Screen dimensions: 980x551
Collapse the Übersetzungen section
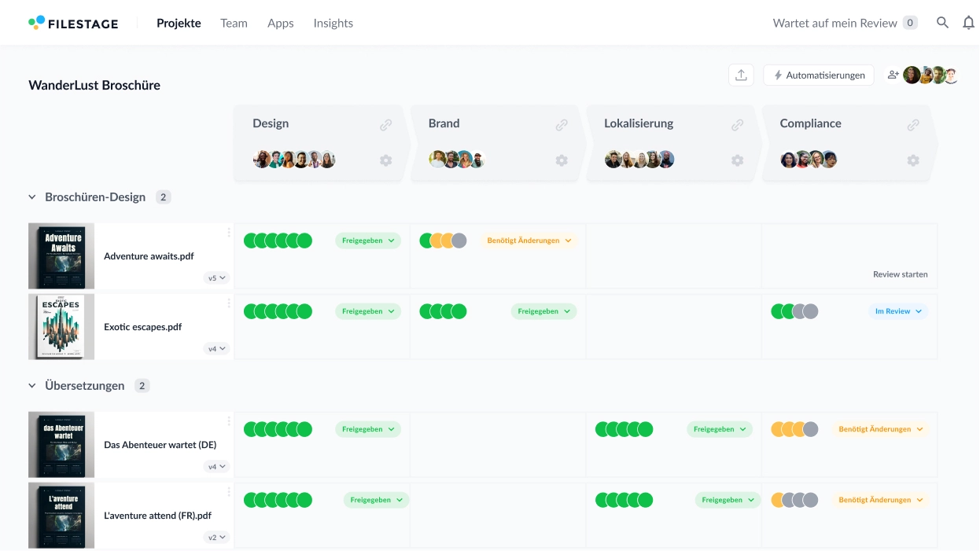point(31,385)
